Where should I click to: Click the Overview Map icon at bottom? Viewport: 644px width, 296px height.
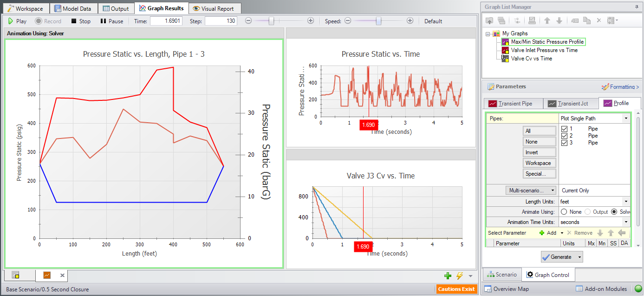(488, 289)
